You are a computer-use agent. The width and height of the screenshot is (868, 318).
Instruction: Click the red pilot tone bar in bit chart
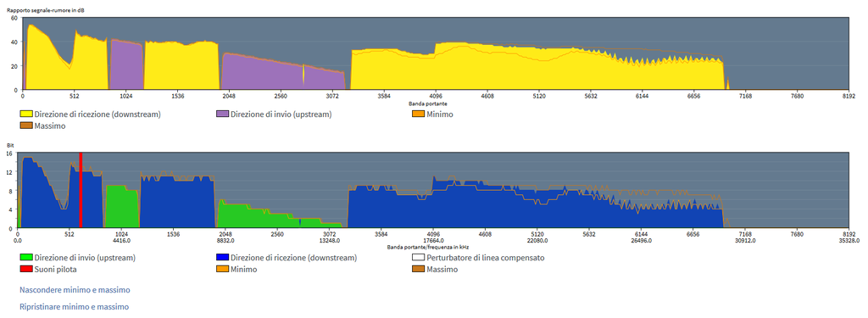81,190
